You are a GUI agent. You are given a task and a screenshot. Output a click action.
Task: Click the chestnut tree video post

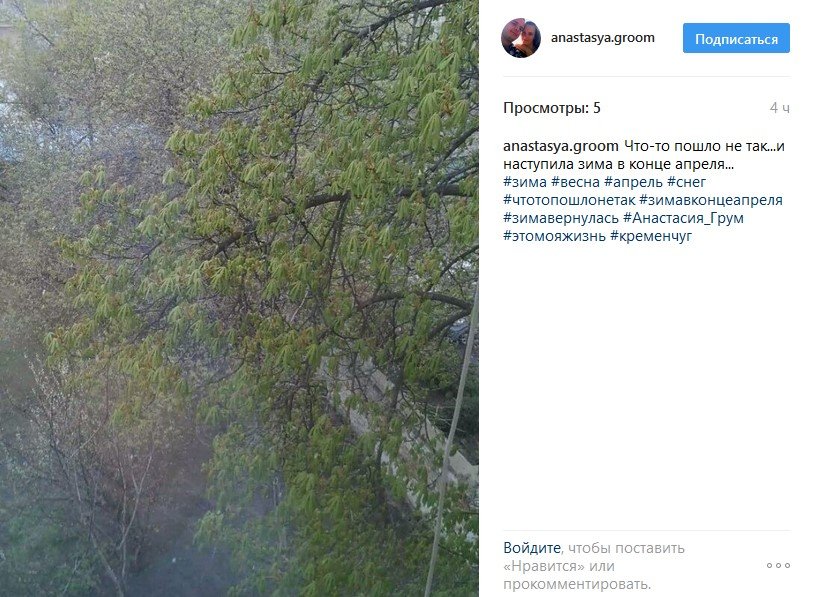coord(239,298)
